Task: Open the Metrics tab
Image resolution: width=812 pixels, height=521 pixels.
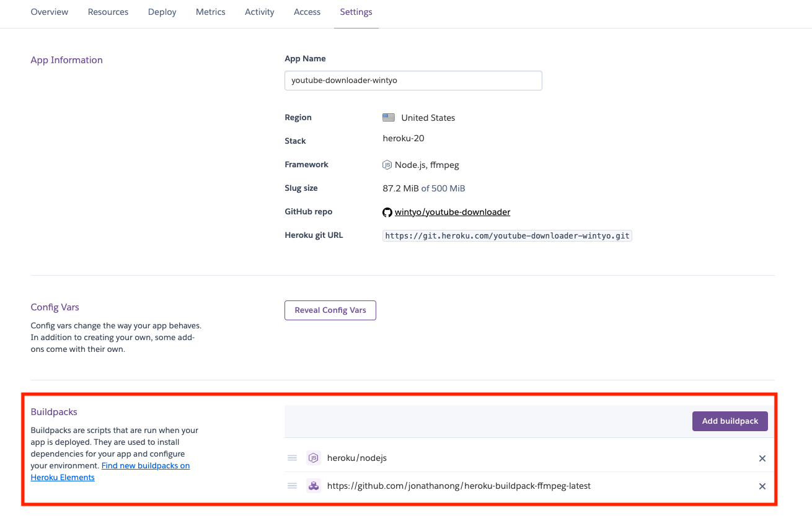Action: pyautogui.click(x=211, y=12)
